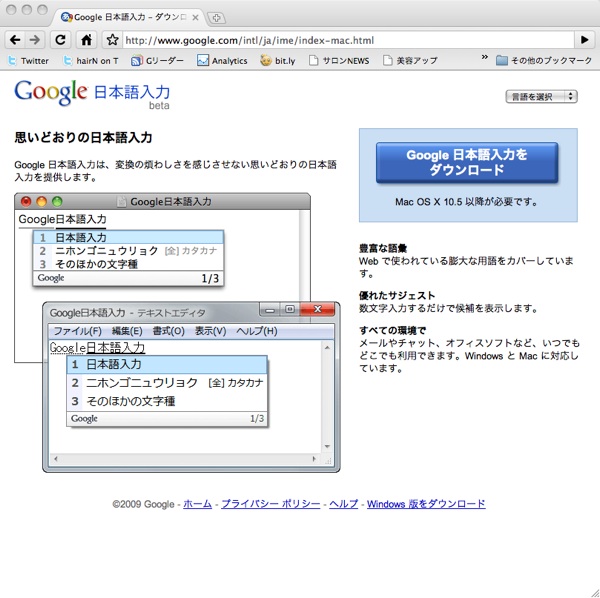
Task: Open the home page via house icon
Action: coord(86,39)
